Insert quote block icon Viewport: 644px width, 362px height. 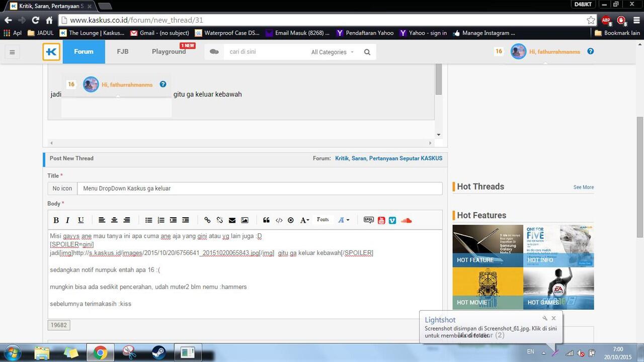click(x=266, y=220)
